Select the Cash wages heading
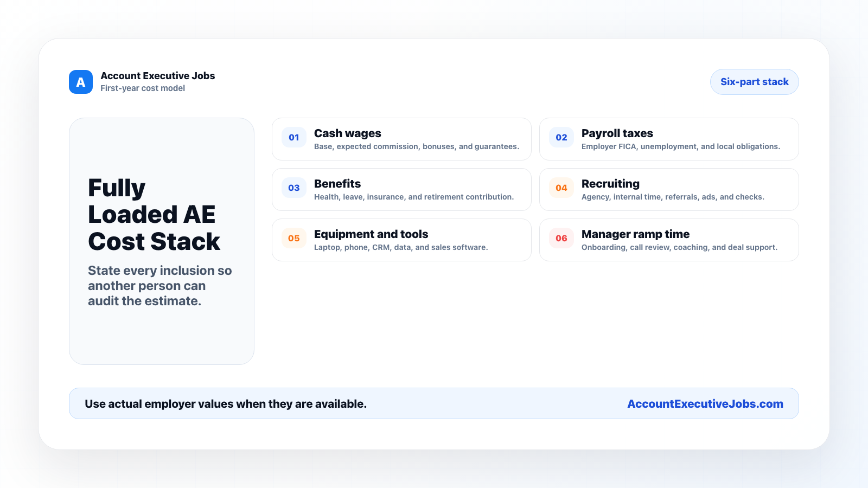 click(348, 133)
